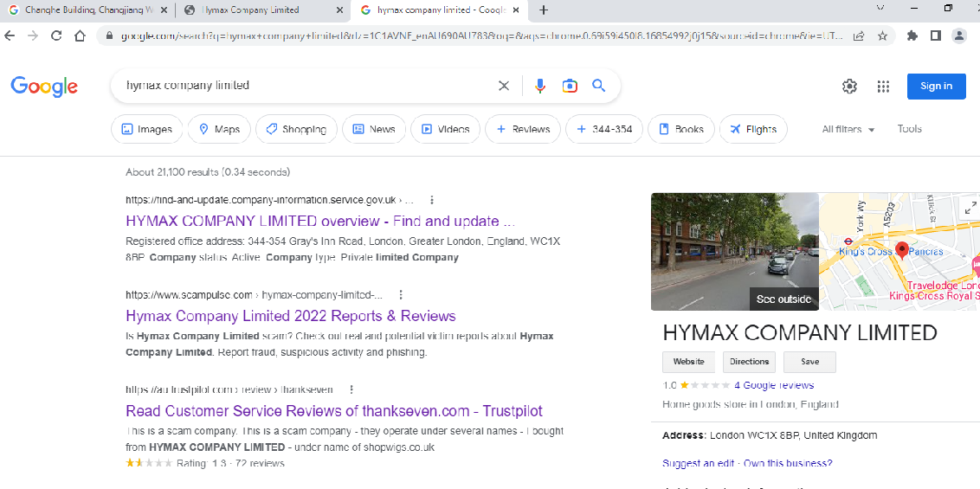Get Directions to Hymax Company
The width and height of the screenshot is (980, 489).
[x=749, y=362]
